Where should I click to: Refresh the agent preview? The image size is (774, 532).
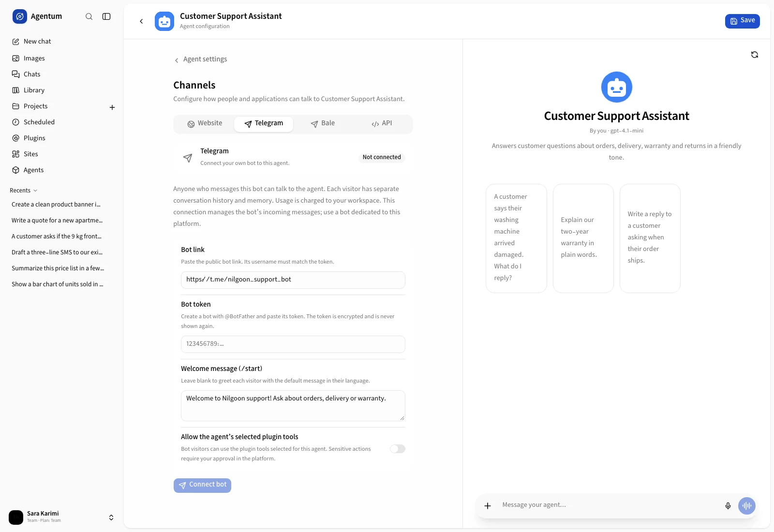(x=755, y=55)
